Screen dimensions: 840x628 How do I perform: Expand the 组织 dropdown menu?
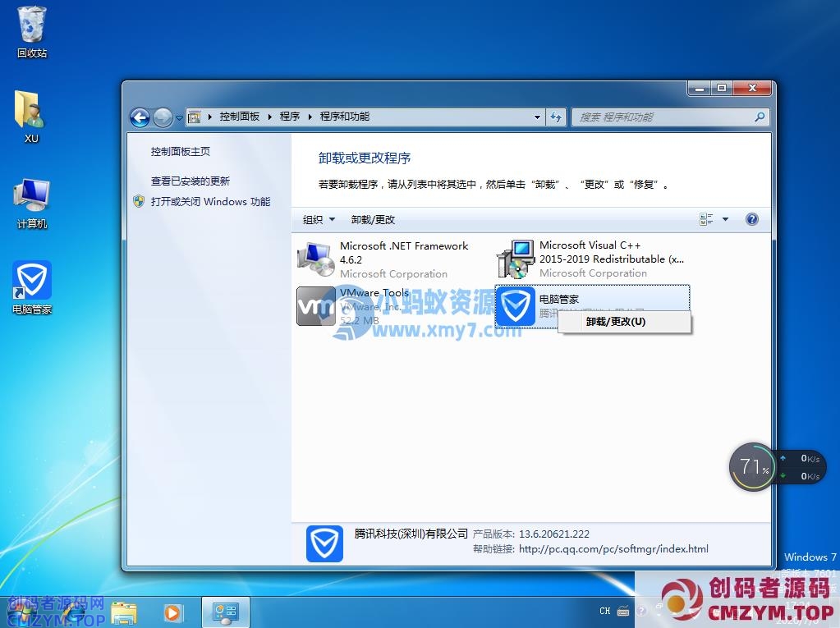[319, 219]
